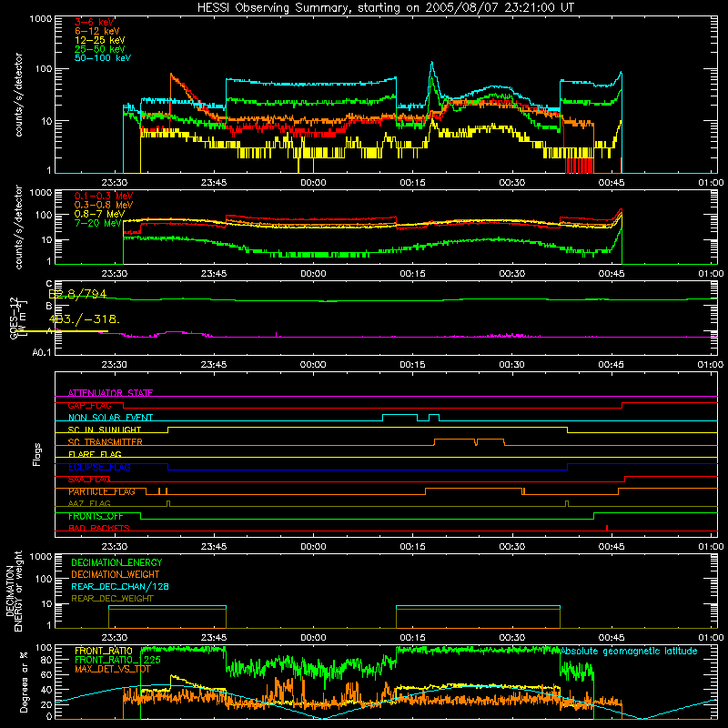Click the Degrees or % axis label

point(24,682)
